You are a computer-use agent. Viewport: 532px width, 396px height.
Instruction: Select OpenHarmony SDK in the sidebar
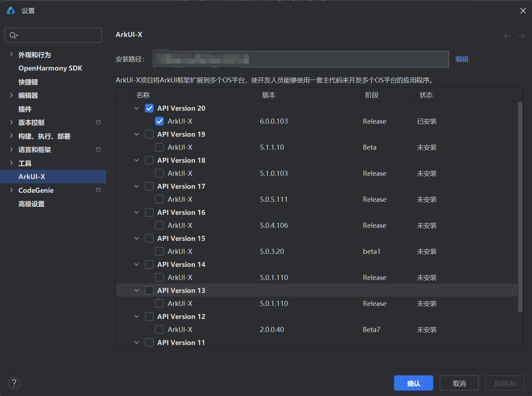50,68
